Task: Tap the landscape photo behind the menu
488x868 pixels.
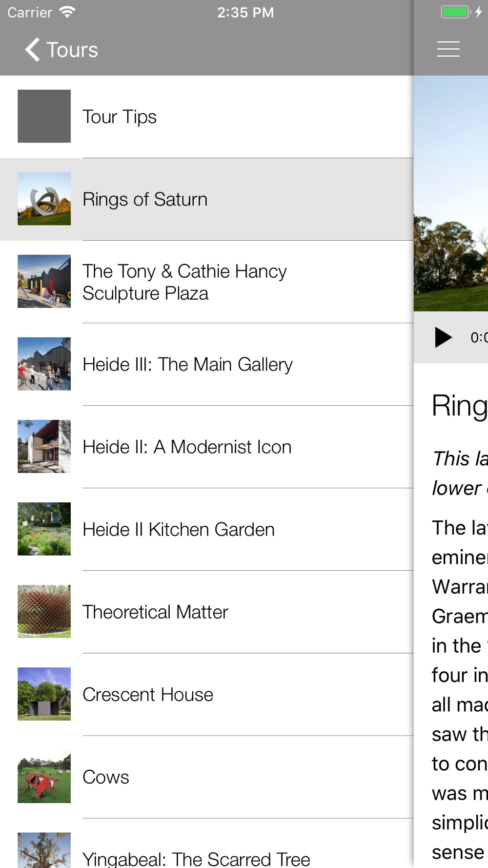Action: tap(451, 193)
